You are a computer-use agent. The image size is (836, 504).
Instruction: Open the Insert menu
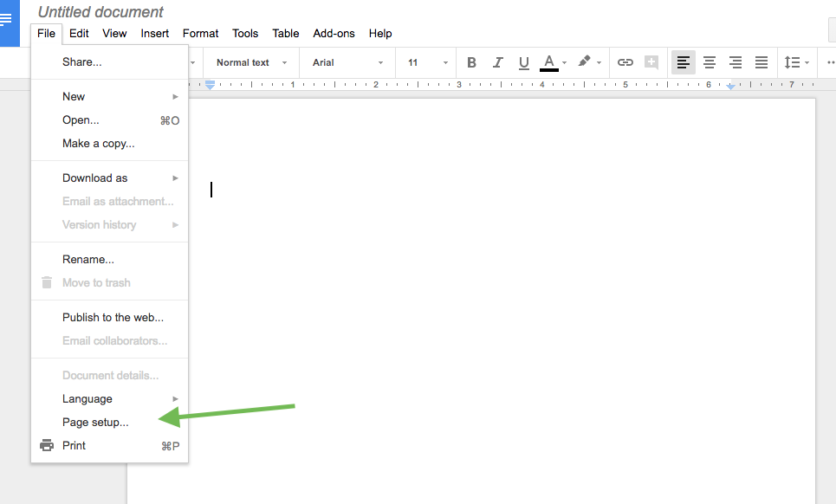click(155, 34)
